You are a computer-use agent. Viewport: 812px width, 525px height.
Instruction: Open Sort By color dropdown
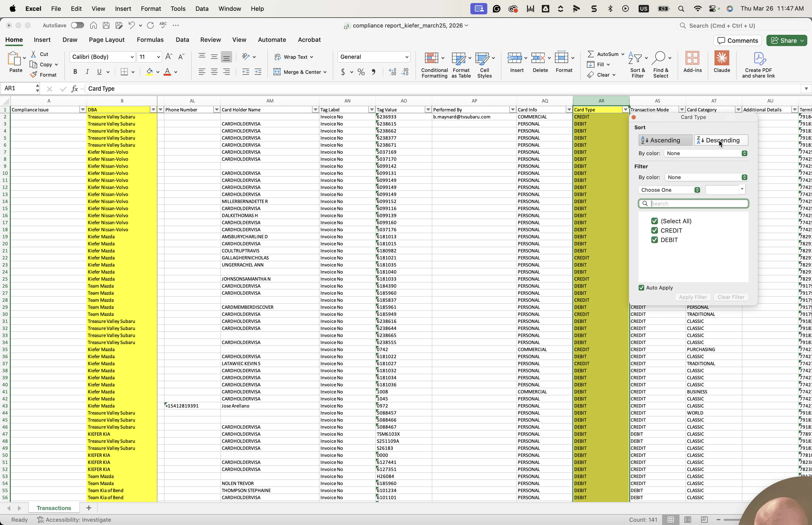click(x=706, y=153)
